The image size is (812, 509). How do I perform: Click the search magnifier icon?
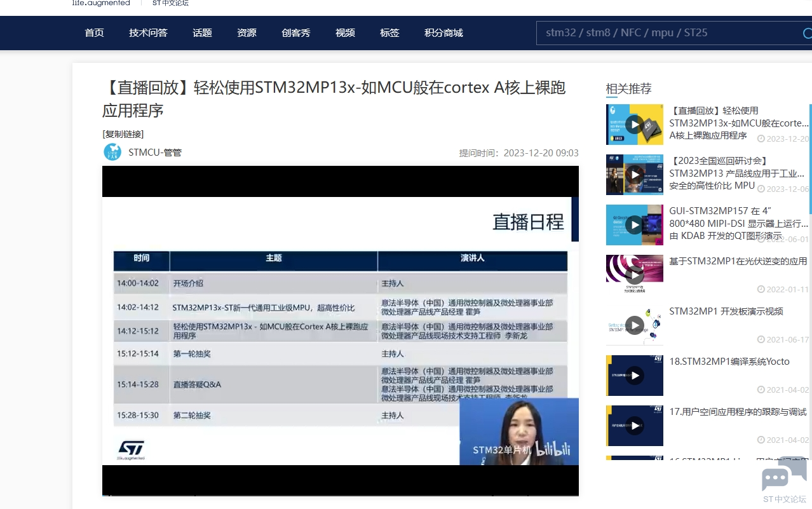point(807,33)
